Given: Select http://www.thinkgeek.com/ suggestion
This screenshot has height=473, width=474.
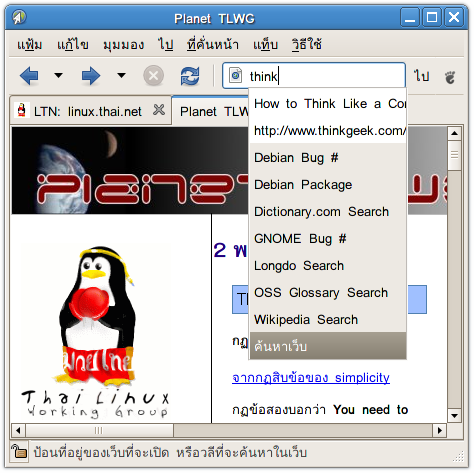Looking at the screenshot, I should coord(328,131).
